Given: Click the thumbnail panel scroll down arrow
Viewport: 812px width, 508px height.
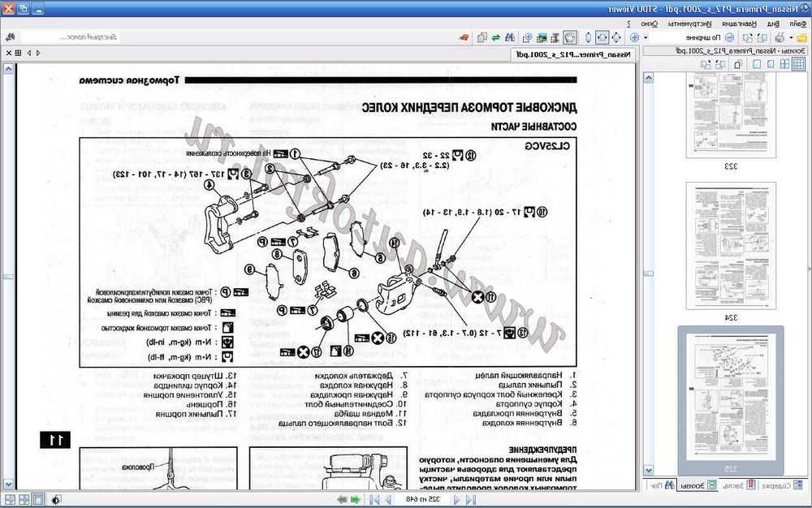Looking at the screenshot, I should pyautogui.click(x=648, y=470).
